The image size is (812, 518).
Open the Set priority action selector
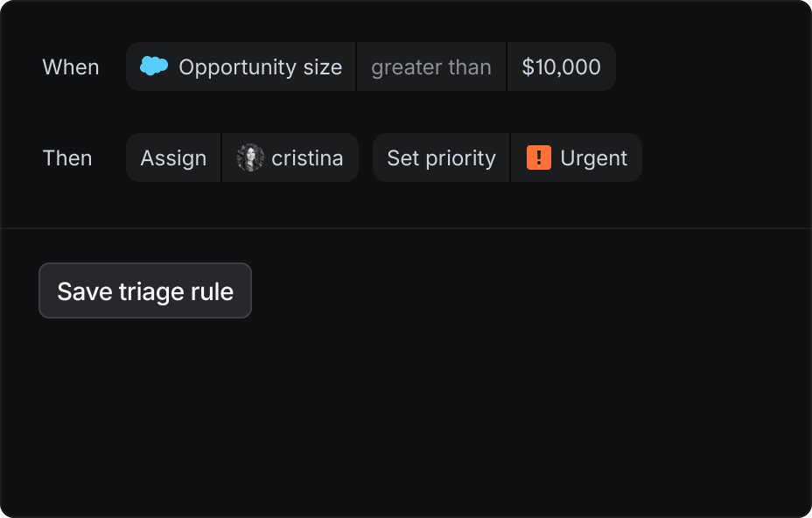pos(441,157)
